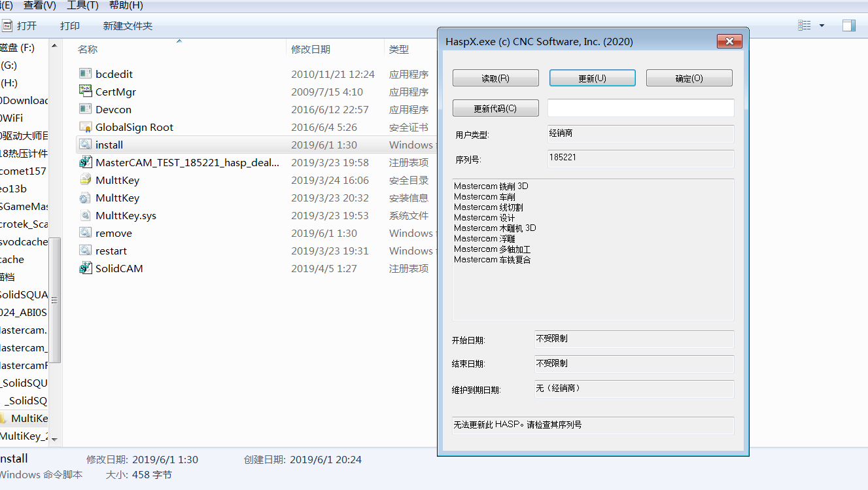Click bcdedit's date 2010/11/21 12:24

click(333, 74)
